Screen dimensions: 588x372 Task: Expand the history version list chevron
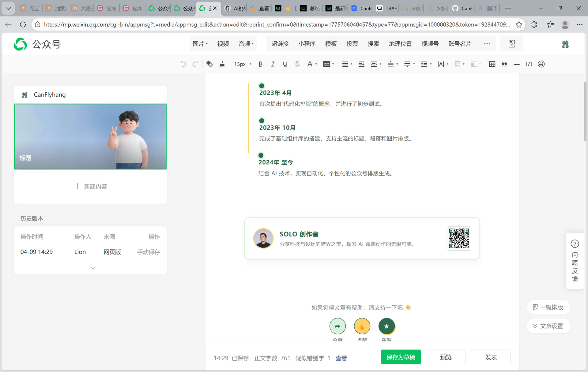point(93,268)
